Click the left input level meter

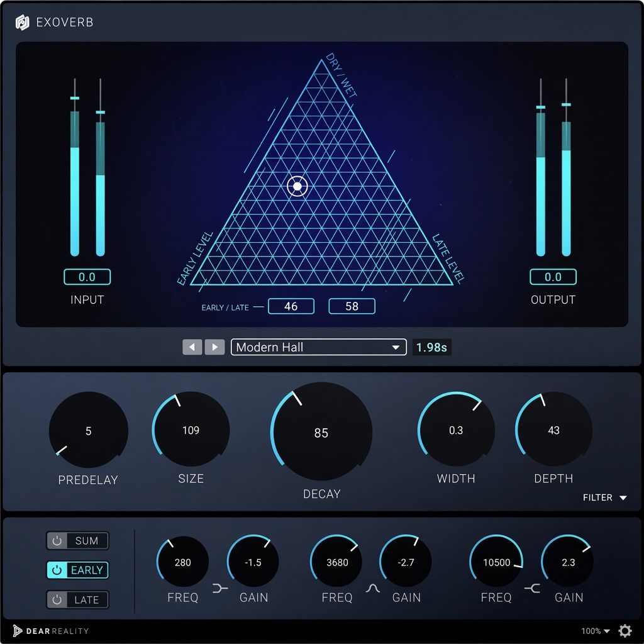[75, 167]
